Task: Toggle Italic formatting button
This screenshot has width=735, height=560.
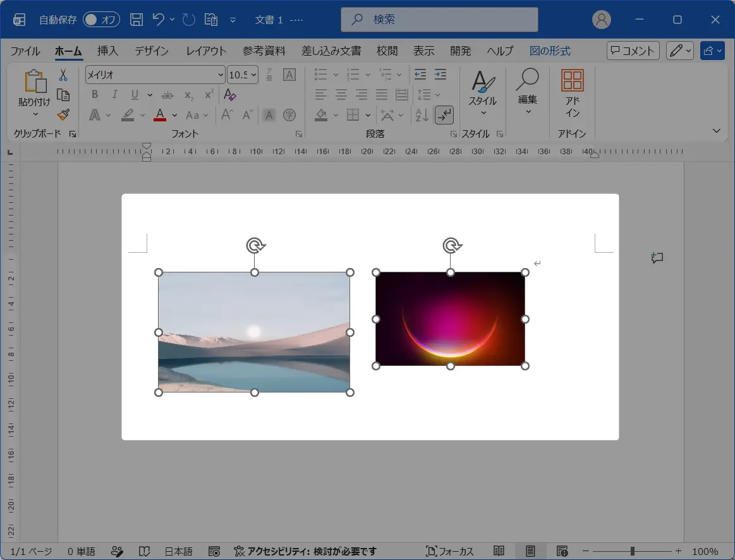Action: (x=114, y=95)
